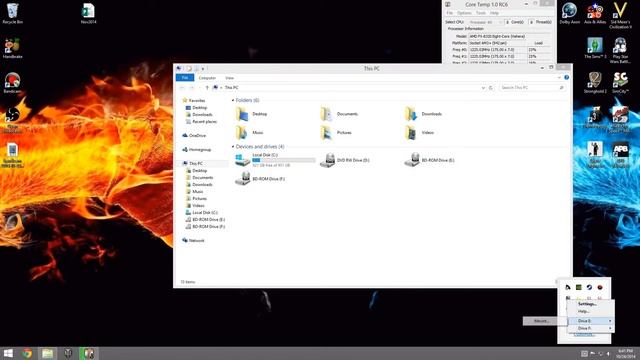
Task: Open Axis & Allies desktop shortcut
Action: 595,13
